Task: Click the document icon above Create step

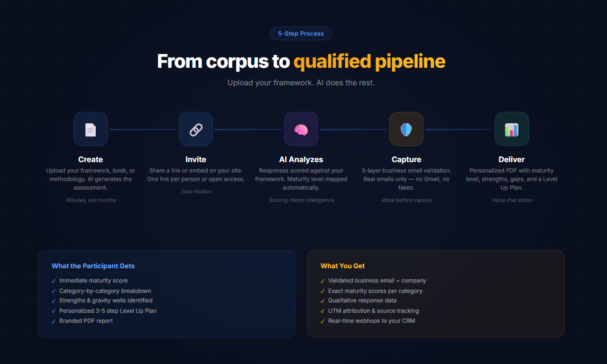Action: 91,128
